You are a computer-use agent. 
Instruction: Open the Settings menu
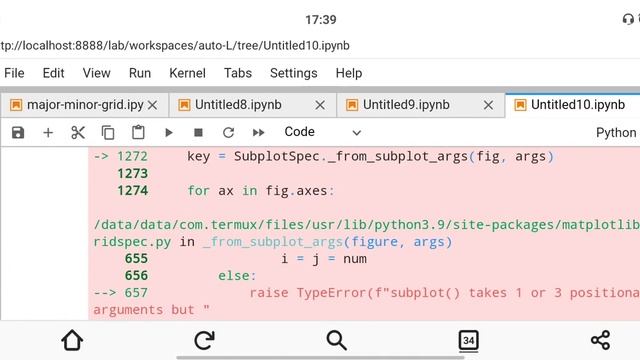pos(293,73)
